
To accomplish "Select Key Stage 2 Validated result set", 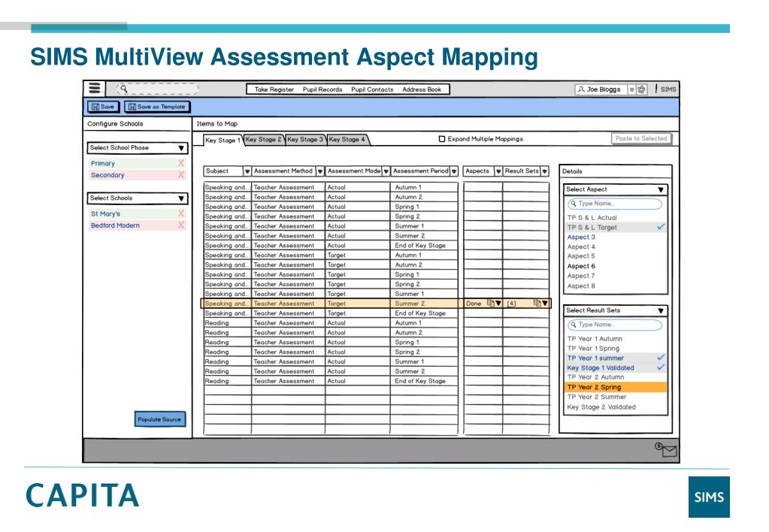I will (601, 407).
